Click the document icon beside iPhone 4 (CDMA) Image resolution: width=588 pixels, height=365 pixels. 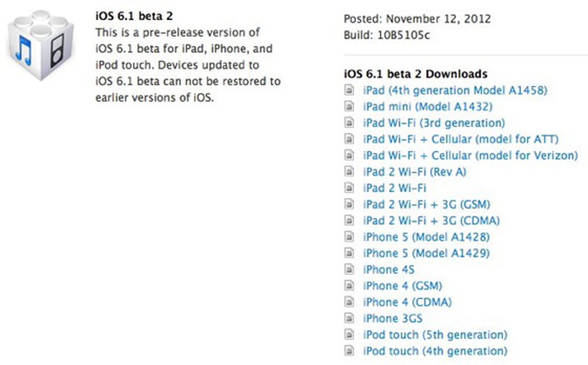pos(348,302)
